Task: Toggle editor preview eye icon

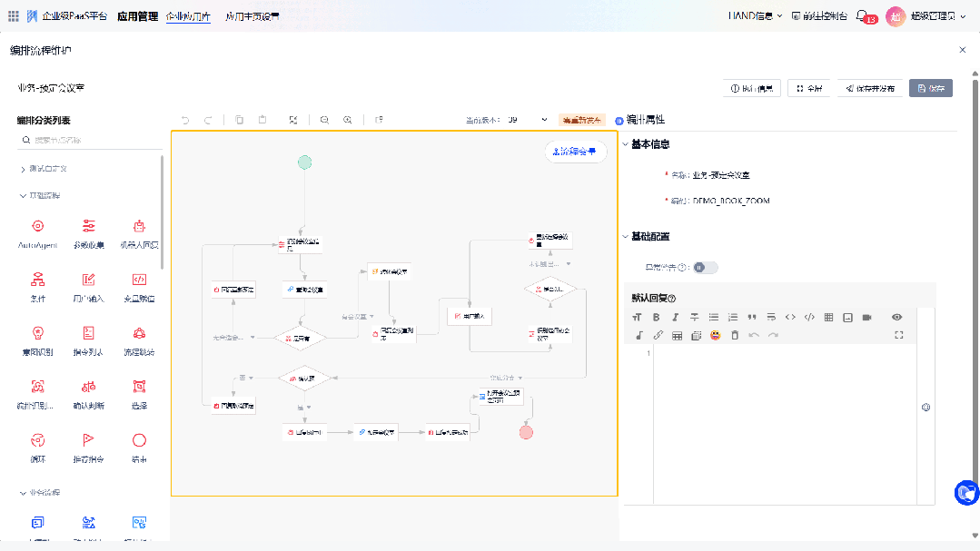Action: [x=896, y=317]
